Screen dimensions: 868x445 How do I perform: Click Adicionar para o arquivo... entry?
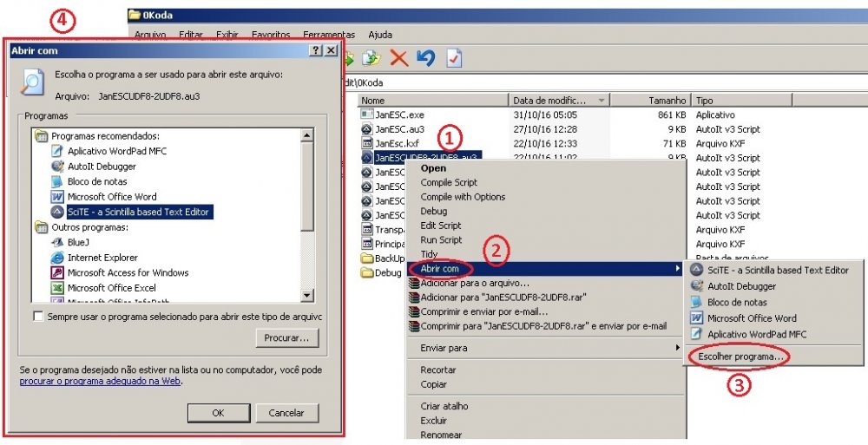click(475, 284)
